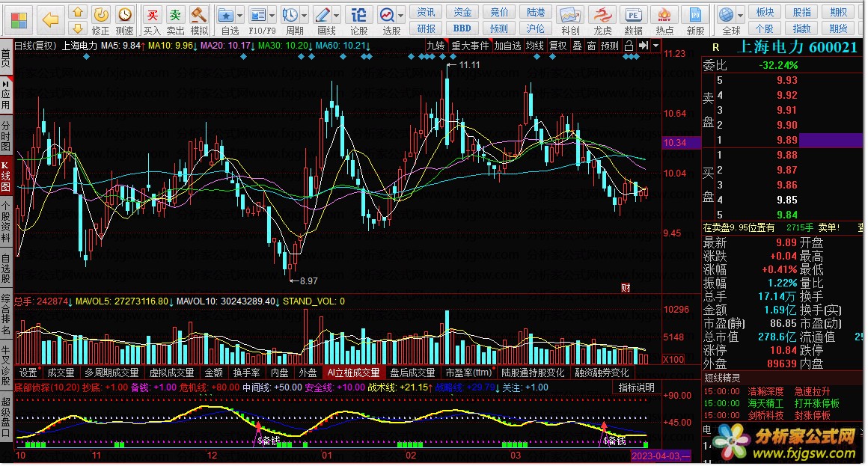Screen dimensions: 868x466
Task: Click the 期货 button
Action: pyautogui.click(x=838, y=28)
